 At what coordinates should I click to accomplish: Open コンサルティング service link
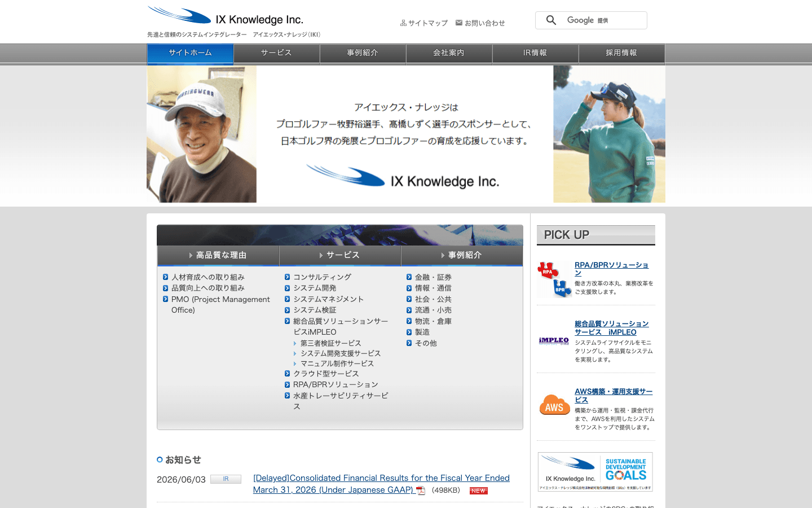click(x=322, y=277)
